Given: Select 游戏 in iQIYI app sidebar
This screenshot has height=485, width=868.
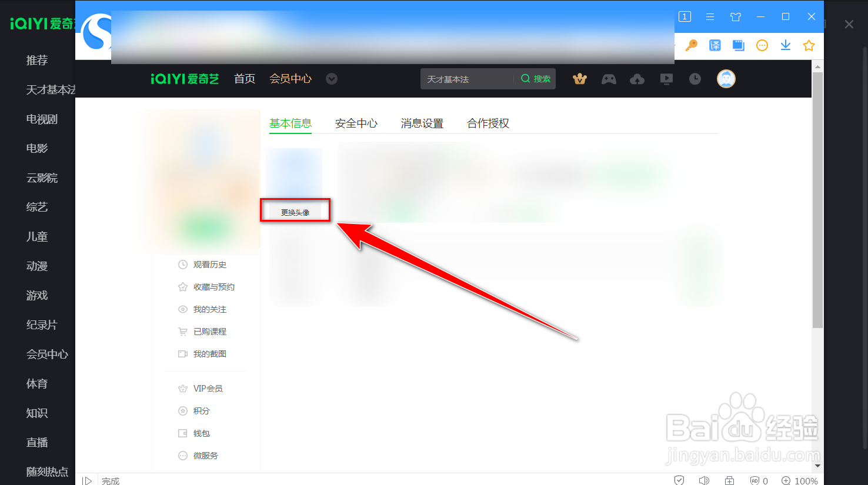Looking at the screenshot, I should [37, 296].
